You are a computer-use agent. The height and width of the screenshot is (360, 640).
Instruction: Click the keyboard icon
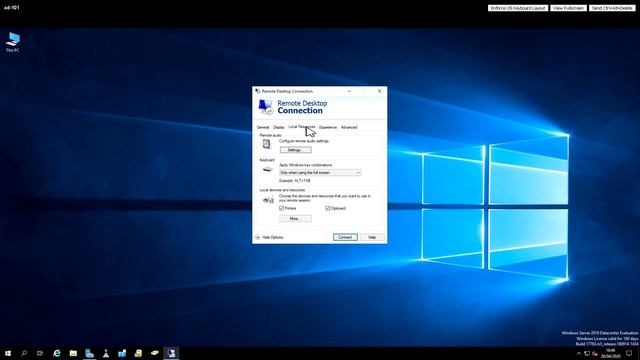[268, 169]
